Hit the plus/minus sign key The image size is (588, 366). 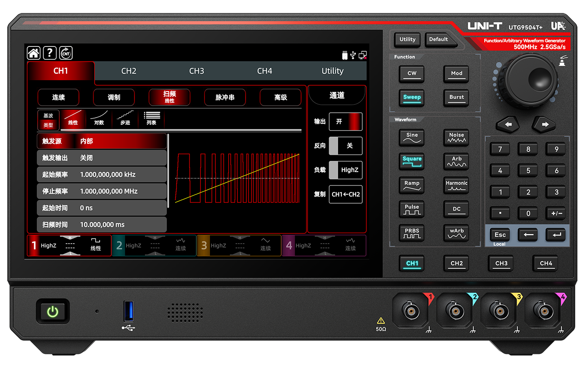[556, 213]
